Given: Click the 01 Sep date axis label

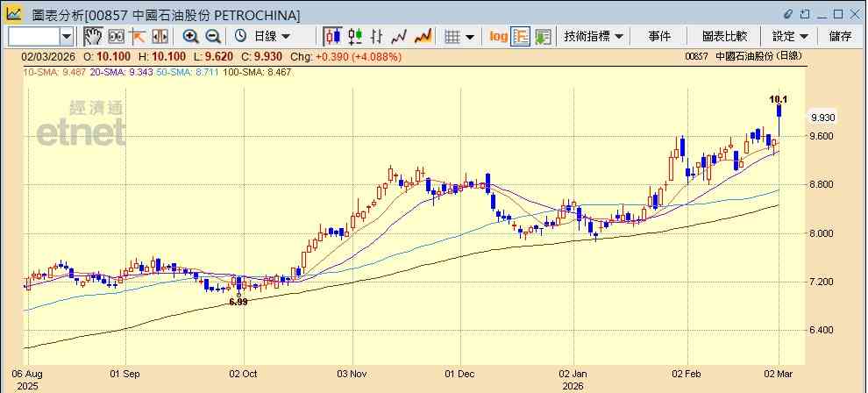Looking at the screenshot, I should click(125, 374).
